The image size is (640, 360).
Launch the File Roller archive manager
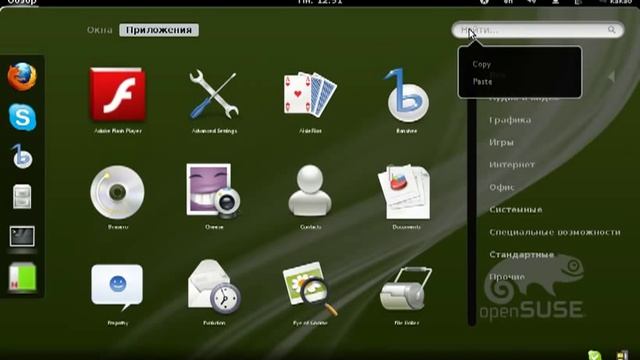click(406, 289)
